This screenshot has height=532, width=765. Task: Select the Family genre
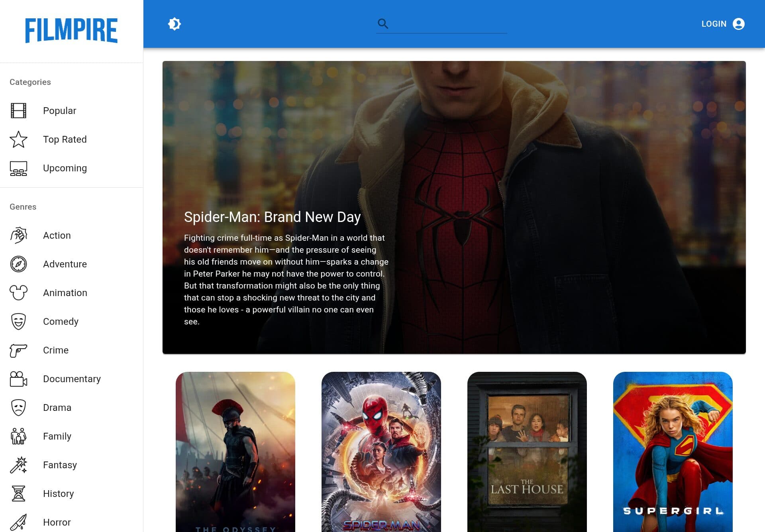tap(72, 436)
